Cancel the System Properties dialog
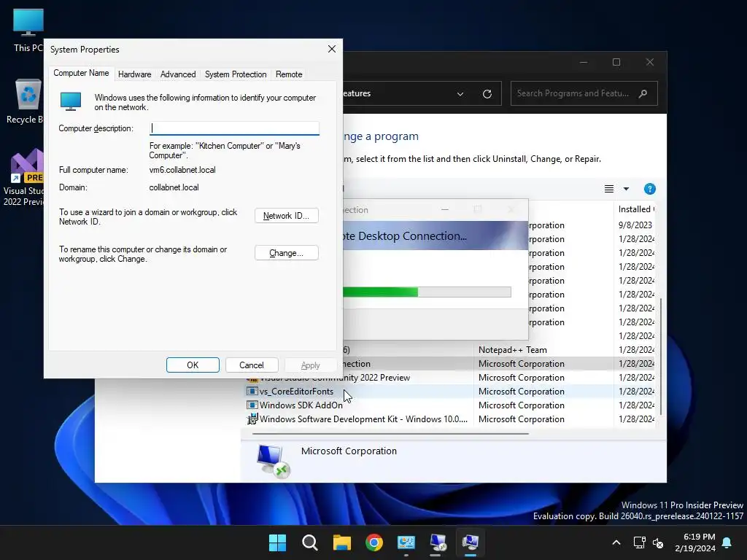747x560 pixels. coord(251,365)
